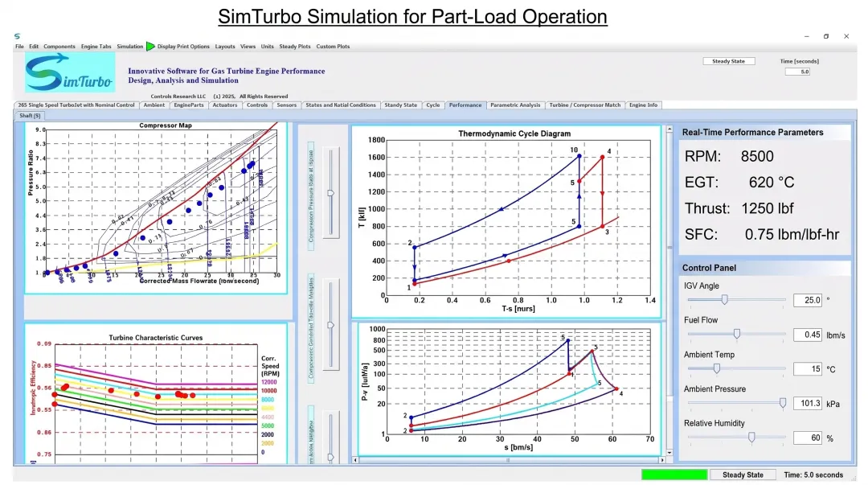Switch to the Ambient tab
Screen dimensions: 868x485
(x=154, y=105)
